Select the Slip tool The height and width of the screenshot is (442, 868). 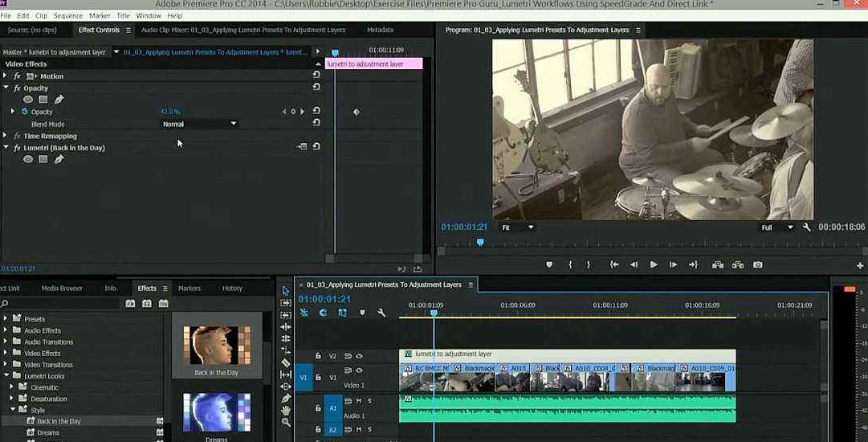click(286, 375)
